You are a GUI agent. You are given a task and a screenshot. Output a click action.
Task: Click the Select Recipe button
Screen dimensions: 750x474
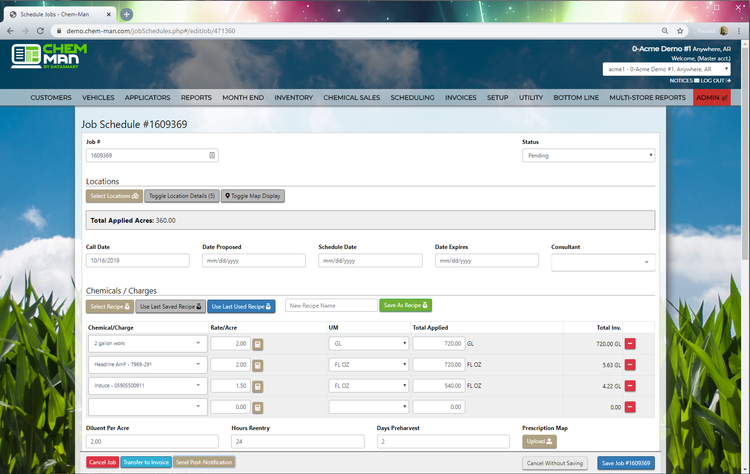(x=110, y=307)
